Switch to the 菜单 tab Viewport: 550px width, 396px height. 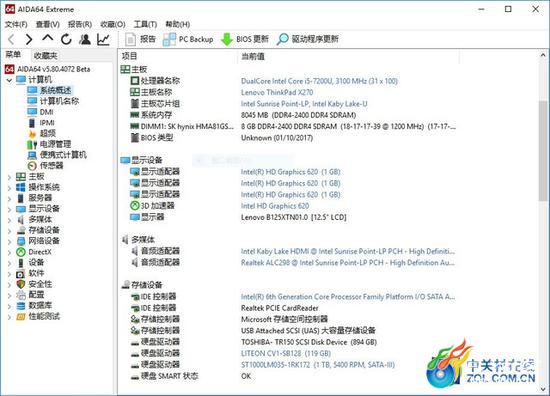point(13,55)
